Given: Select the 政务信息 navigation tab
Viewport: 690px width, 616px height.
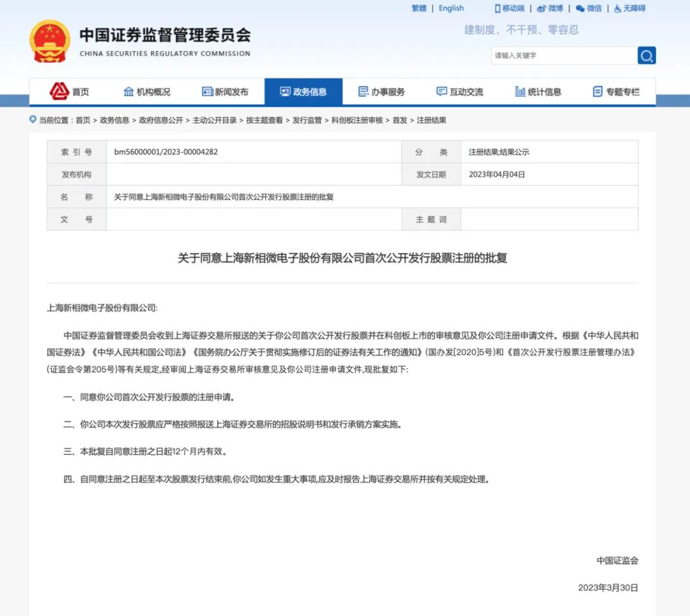Looking at the screenshot, I should (x=303, y=91).
